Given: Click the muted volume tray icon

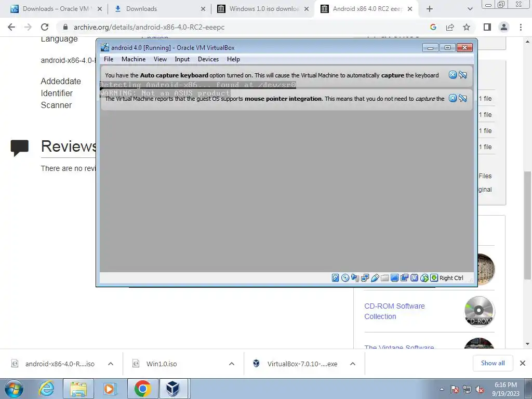Looking at the screenshot, I should click(480, 390).
